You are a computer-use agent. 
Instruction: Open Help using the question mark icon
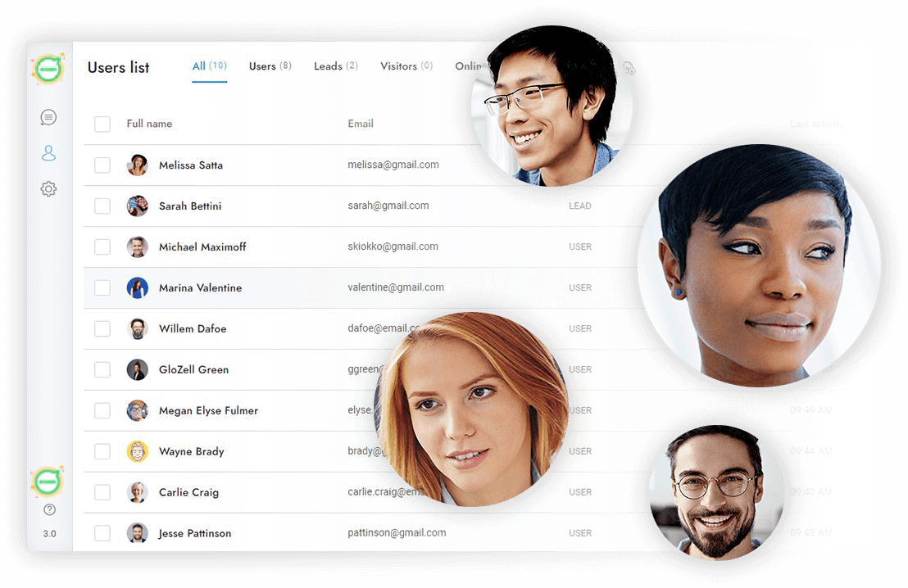click(x=48, y=509)
